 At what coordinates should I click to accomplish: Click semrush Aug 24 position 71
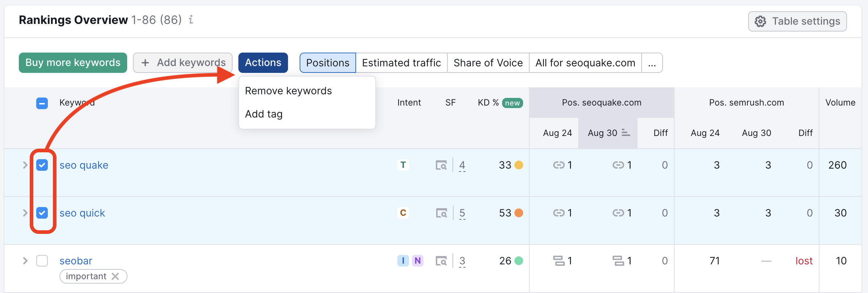714,261
